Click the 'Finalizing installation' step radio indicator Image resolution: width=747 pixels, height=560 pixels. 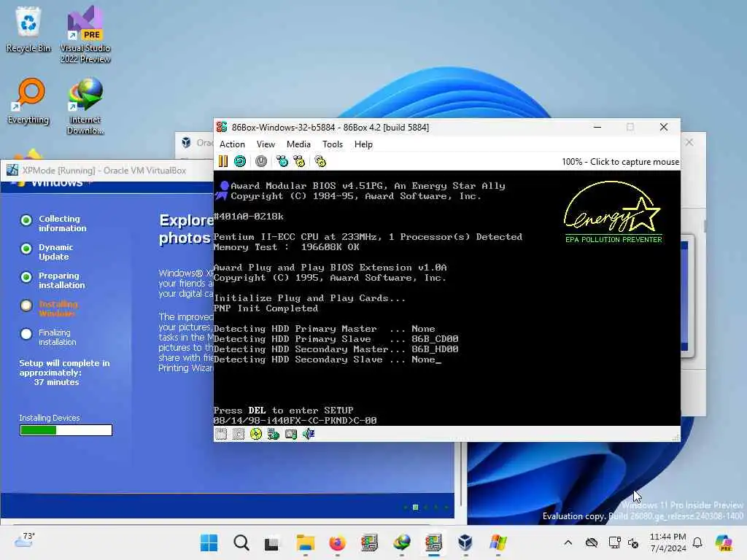(26, 334)
